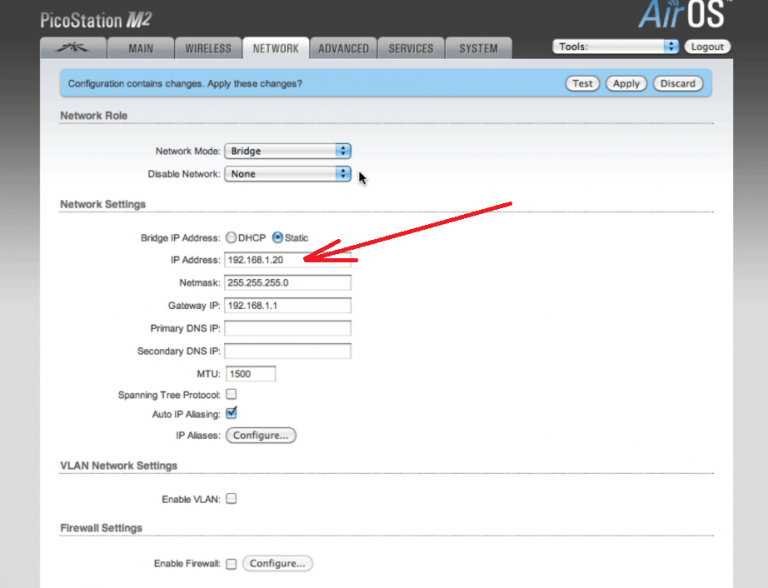Click the Bridge IP Address label
The width and height of the screenshot is (768, 588).
point(180,238)
